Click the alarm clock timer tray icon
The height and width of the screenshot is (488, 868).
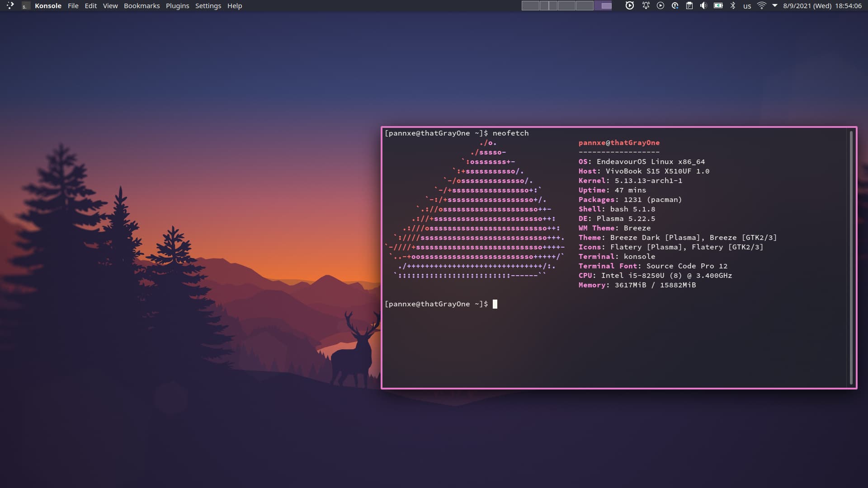click(630, 6)
